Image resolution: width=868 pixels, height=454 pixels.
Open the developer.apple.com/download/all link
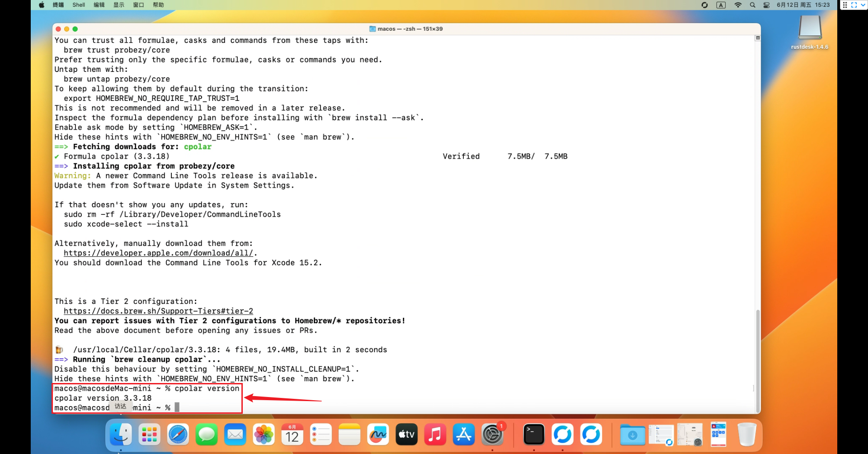click(x=158, y=253)
